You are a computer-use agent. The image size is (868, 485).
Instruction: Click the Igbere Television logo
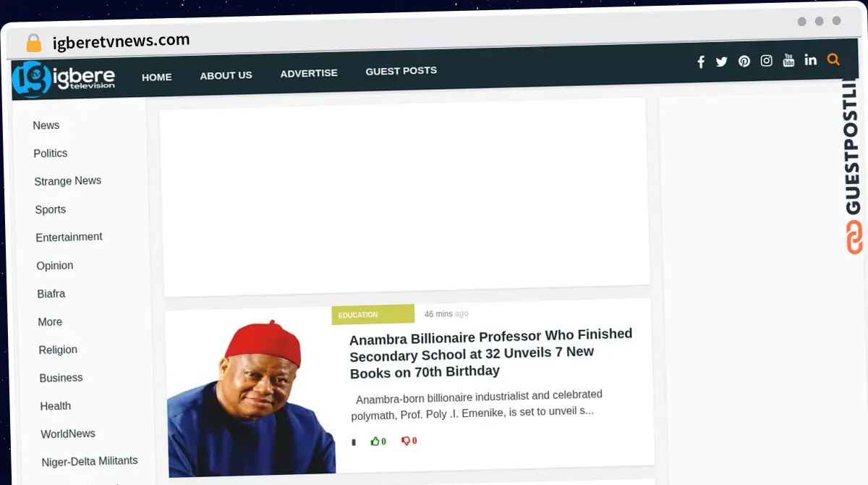click(64, 79)
